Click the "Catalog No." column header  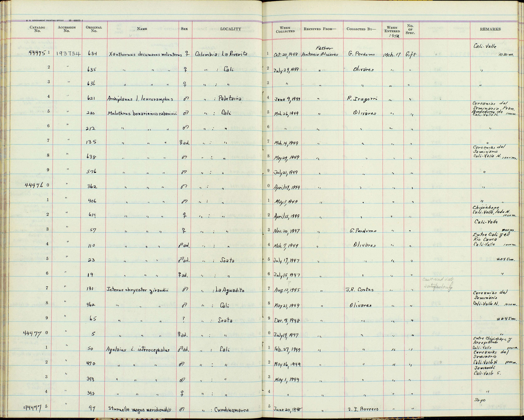(37, 29)
